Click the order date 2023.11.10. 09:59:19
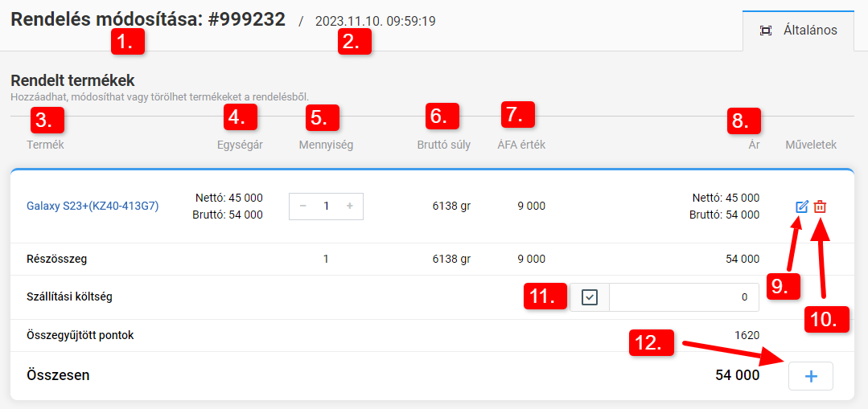Viewport: 868px width, 409px height. (376, 22)
